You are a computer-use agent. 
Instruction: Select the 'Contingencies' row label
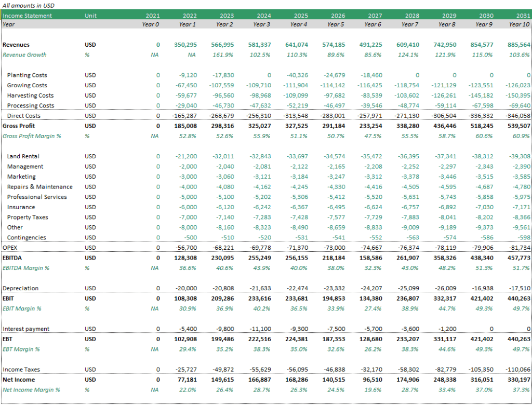[26, 238]
